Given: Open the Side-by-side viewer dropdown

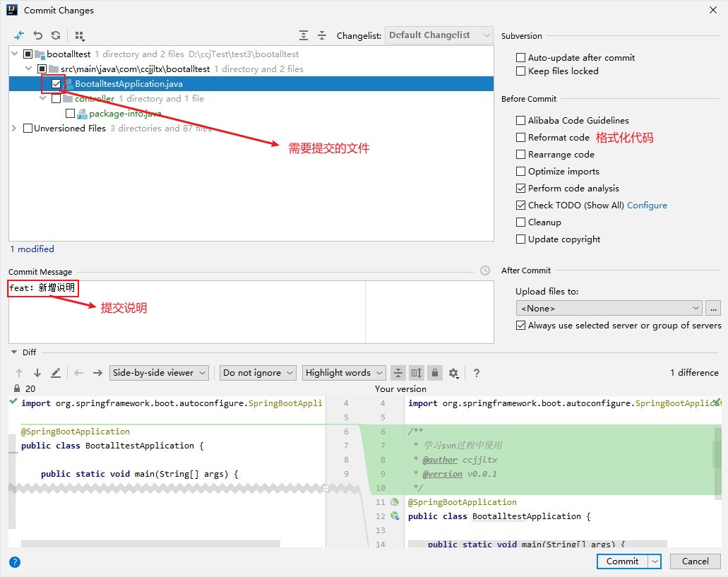Looking at the screenshot, I should click(x=160, y=373).
